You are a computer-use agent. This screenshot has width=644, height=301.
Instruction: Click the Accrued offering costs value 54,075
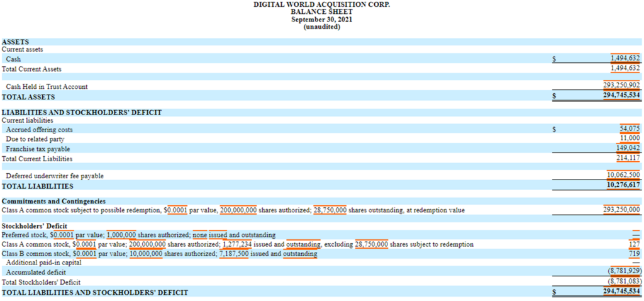click(629, 129)
